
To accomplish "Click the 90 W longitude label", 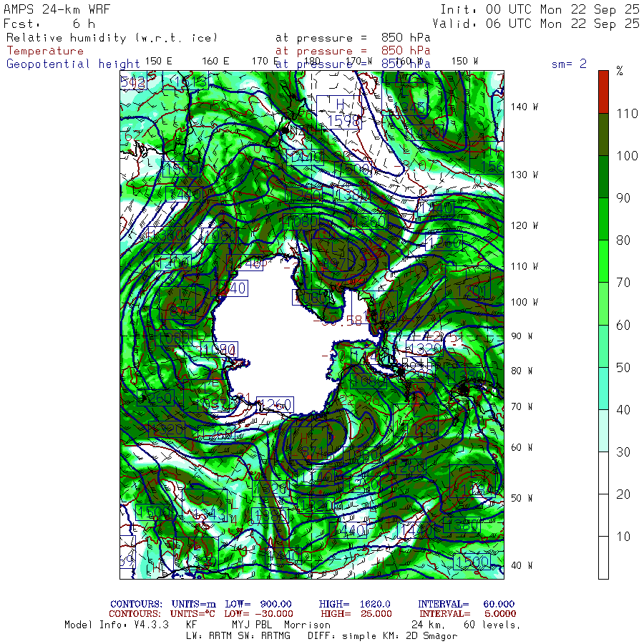I will pos(522,336).
